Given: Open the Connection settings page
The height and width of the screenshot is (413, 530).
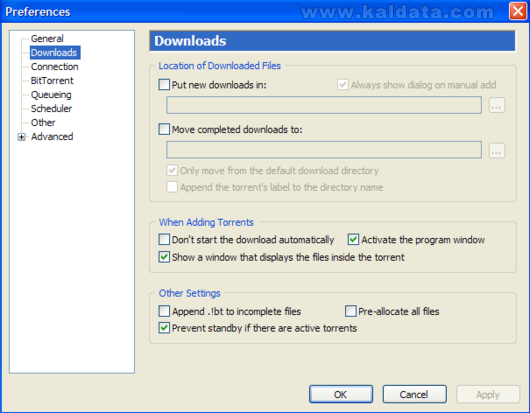Looking at the screenshot, I should coord(54,67).
